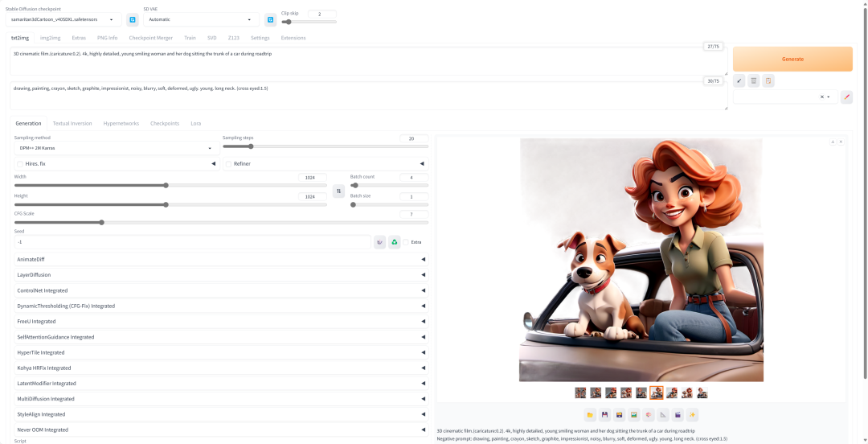Go to the Checkpoint Merger tab

pyautogui.click(x=150, y=38)
